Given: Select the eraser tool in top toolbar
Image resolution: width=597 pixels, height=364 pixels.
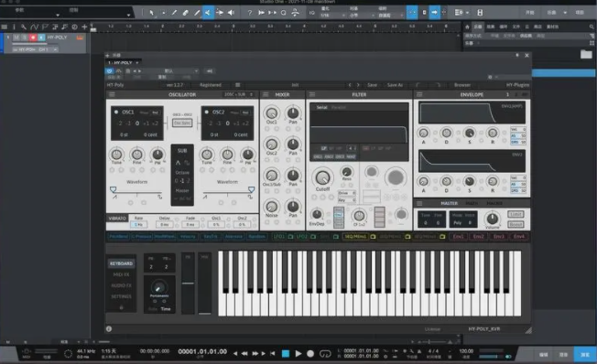Looking at the screenshot, I should [186, 13].
